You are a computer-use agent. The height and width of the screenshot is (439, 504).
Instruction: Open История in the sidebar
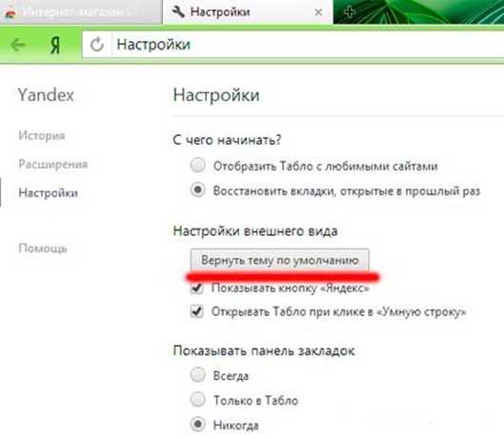(42, 135)
